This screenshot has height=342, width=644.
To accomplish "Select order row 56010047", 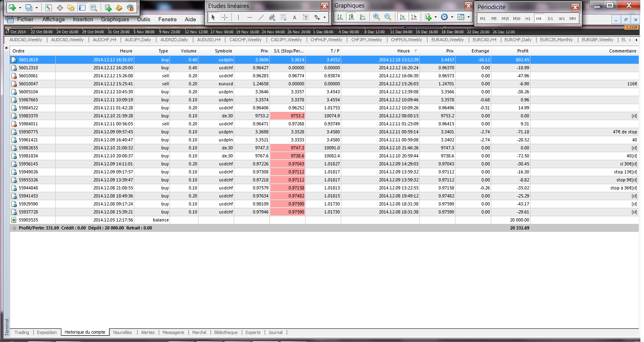I will pyautogui.click(x=28, y=84).
